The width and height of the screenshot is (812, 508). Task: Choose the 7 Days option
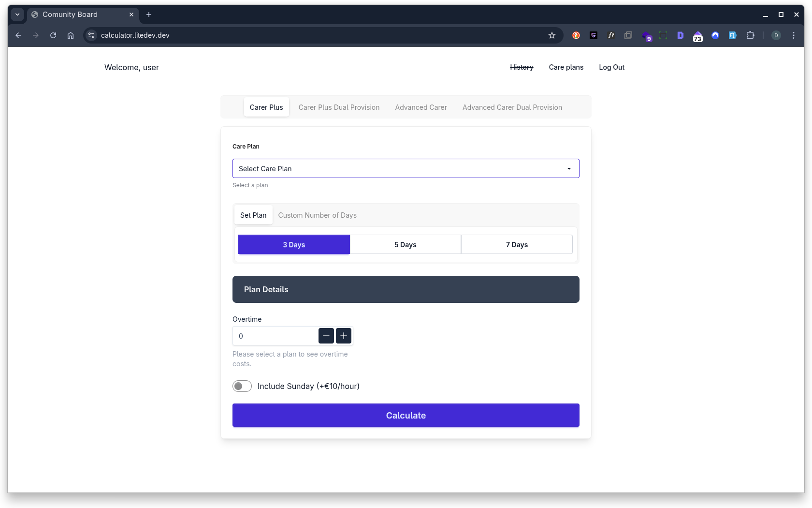517,245
